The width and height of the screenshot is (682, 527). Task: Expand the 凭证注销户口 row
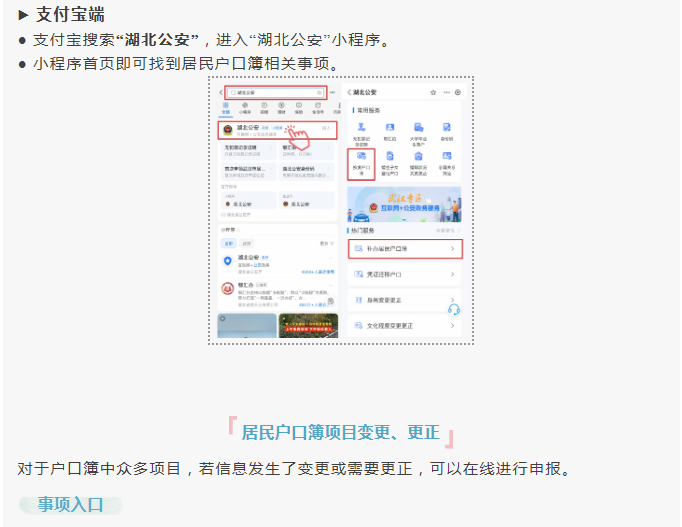pos(405,273)
